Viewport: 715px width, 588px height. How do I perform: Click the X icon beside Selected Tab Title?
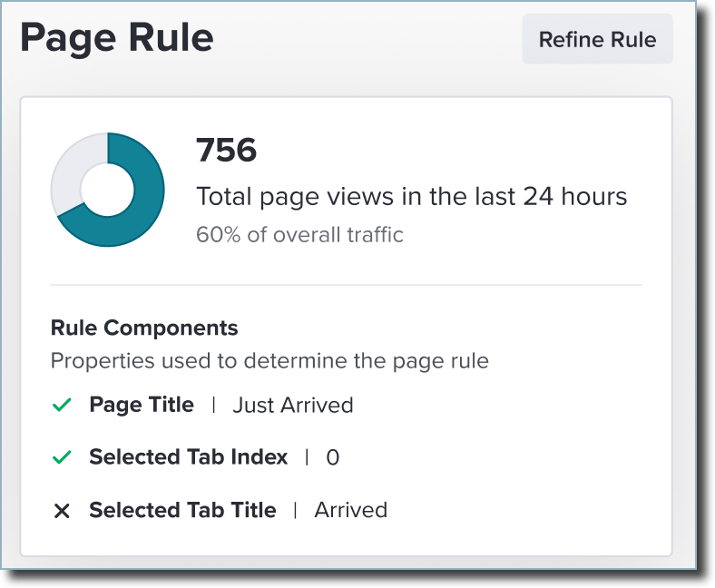[62, 511]
